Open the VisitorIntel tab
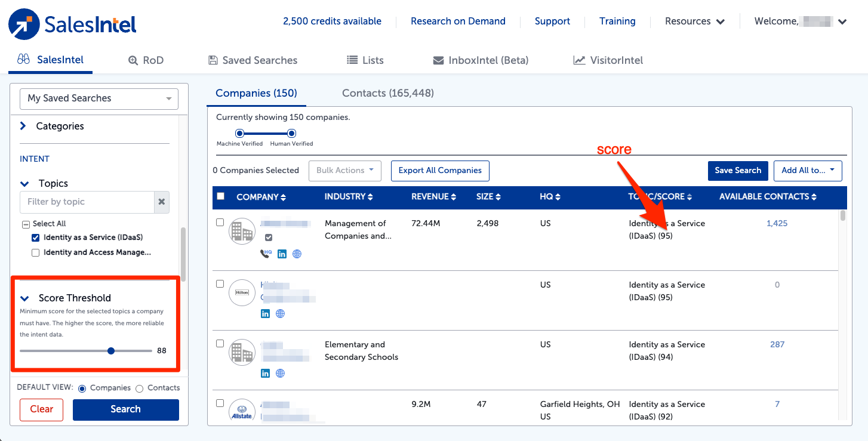868x441 pixels. click(608, 60)
